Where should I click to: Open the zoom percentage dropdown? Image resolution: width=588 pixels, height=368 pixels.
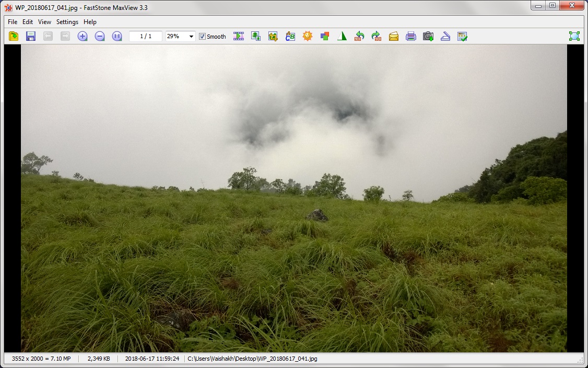pos(190,36)
